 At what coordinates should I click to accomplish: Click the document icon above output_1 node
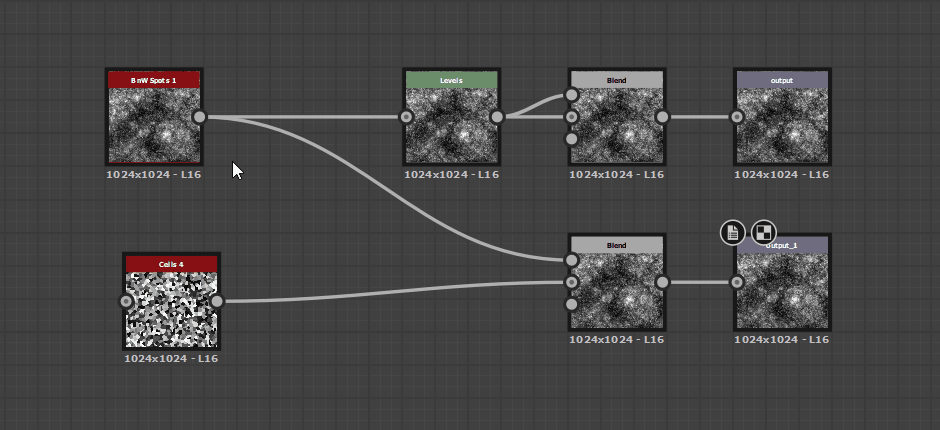[733, 233]
